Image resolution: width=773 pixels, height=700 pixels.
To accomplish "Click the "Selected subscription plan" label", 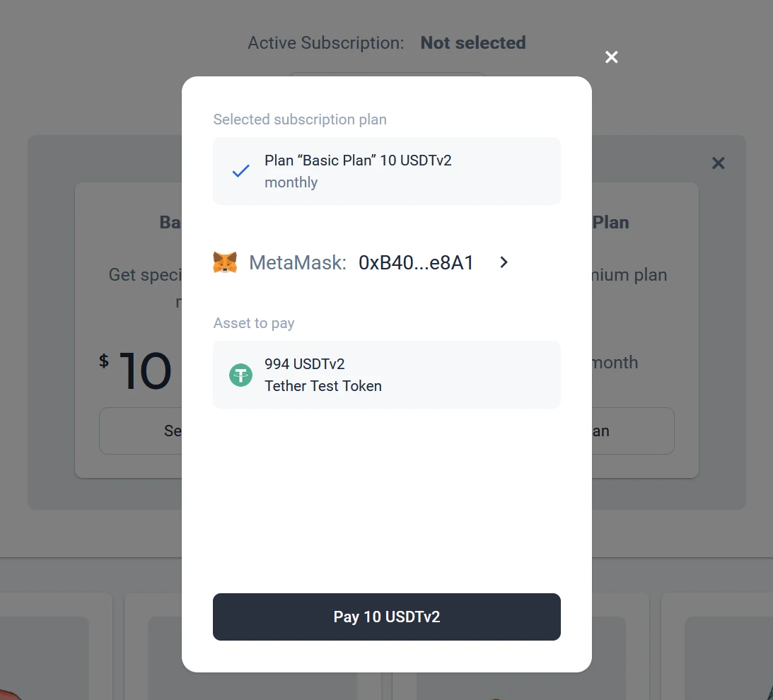I will pos(300,119).
